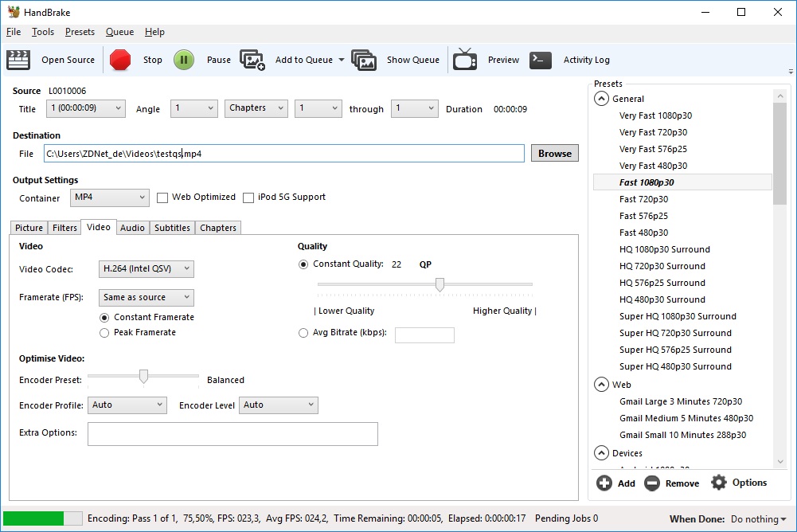This screenshot has width=797, height=532.
Task: Select the HQ 1080p30 Surround preset
Action: click(664, 249)
